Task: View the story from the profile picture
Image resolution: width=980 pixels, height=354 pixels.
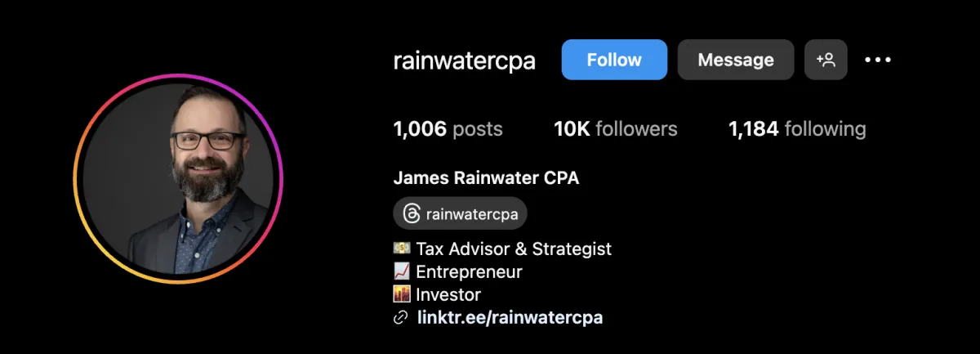Action: tap(178, 178)
